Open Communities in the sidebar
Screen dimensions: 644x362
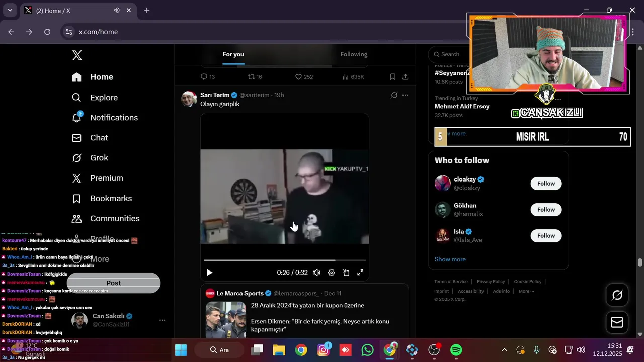pyautogui.click(x=106, y=219)
